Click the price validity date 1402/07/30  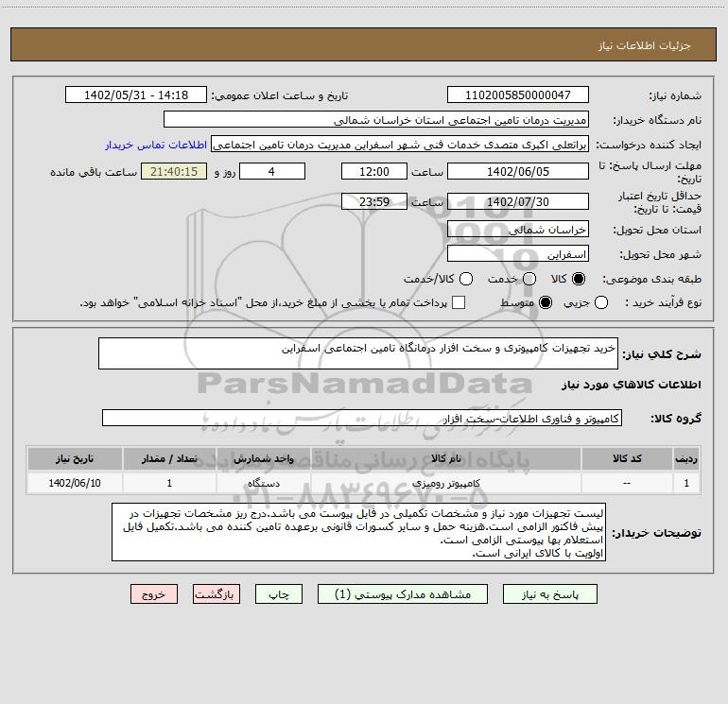coord(518,201)
